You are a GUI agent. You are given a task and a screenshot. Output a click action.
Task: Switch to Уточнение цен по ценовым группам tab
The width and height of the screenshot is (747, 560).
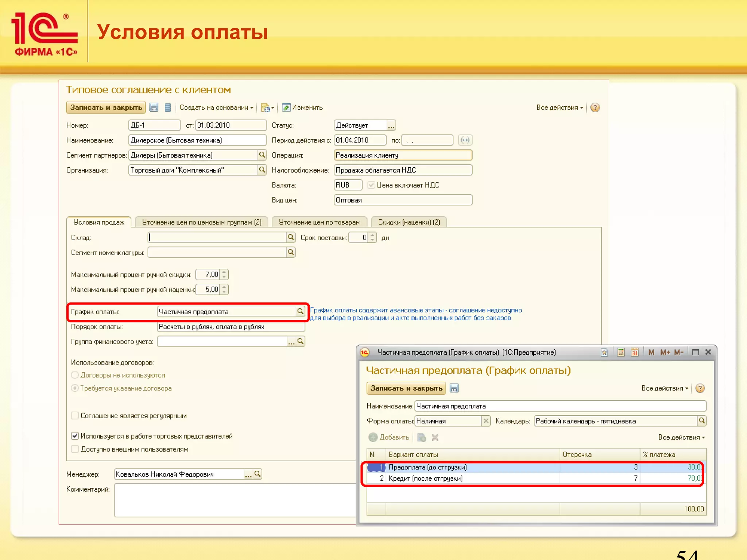[201, 222]
